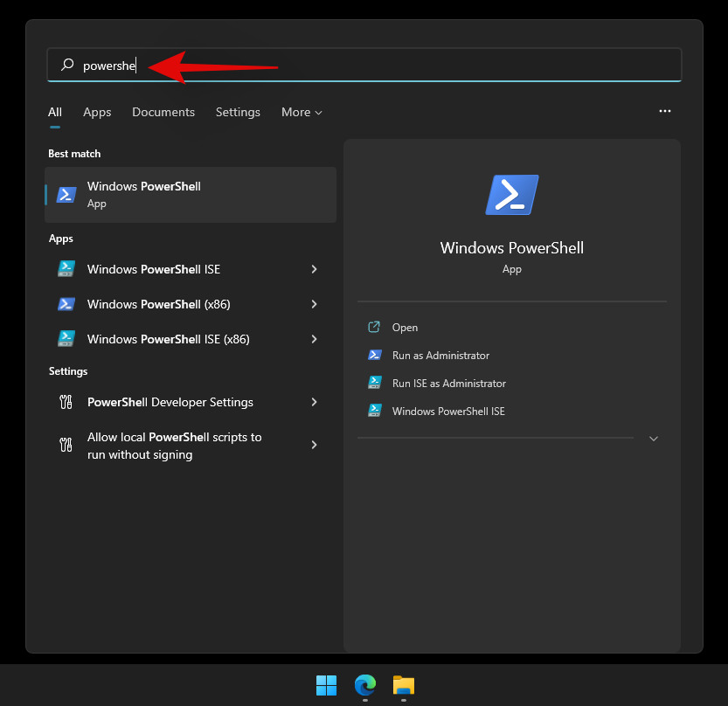Viewport: 728px width, 706px height.
Task: Click the PowerShell Developer Settings tools icon
Action: [x=66, y=402]
